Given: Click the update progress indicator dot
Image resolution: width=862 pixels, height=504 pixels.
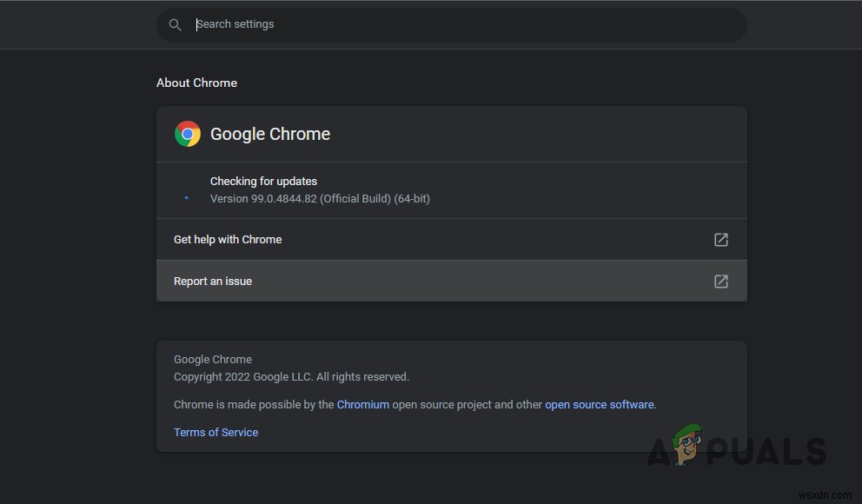Looking at the screenshot, I should pos(185,197).
